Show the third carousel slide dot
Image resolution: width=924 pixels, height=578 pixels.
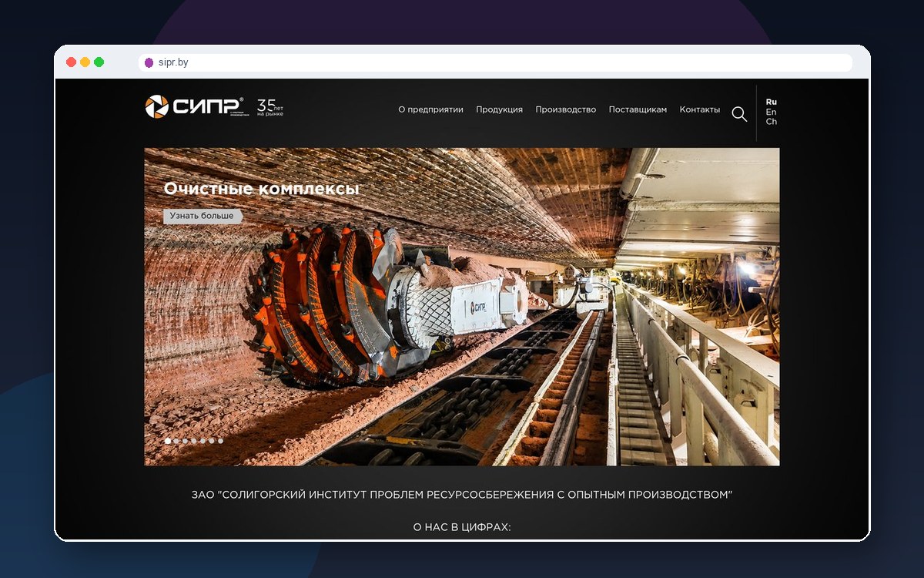tap(186, 441)
